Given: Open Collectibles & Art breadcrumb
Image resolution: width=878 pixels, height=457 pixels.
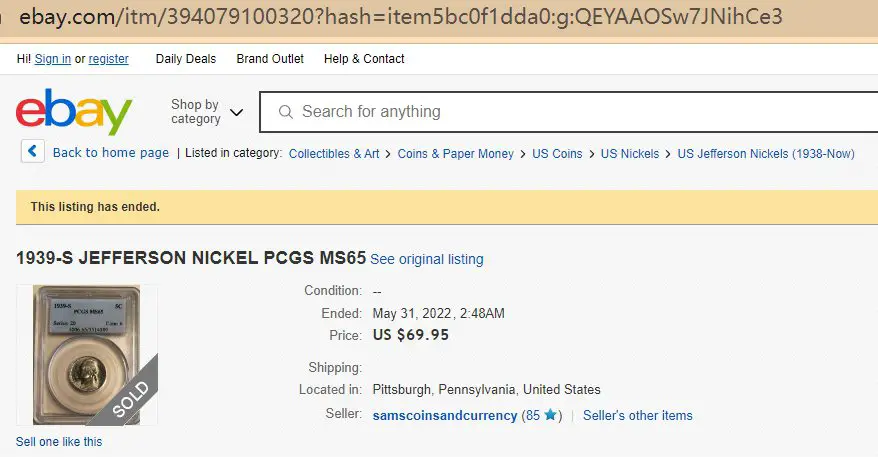Looking at the screenshot, I should (x=334, y=153).
